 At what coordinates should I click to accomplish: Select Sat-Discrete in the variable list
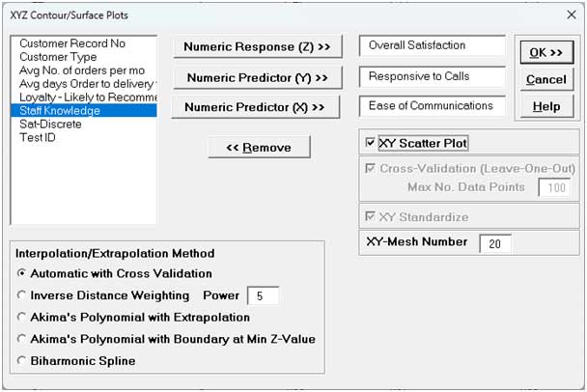click(x=50, y=124)
